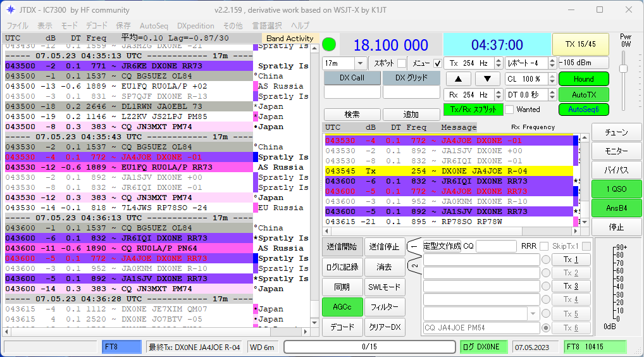Toggle the RRR checkbox
Image resolution: width=644 pixels, height=357 pixels.
(544, 246)
